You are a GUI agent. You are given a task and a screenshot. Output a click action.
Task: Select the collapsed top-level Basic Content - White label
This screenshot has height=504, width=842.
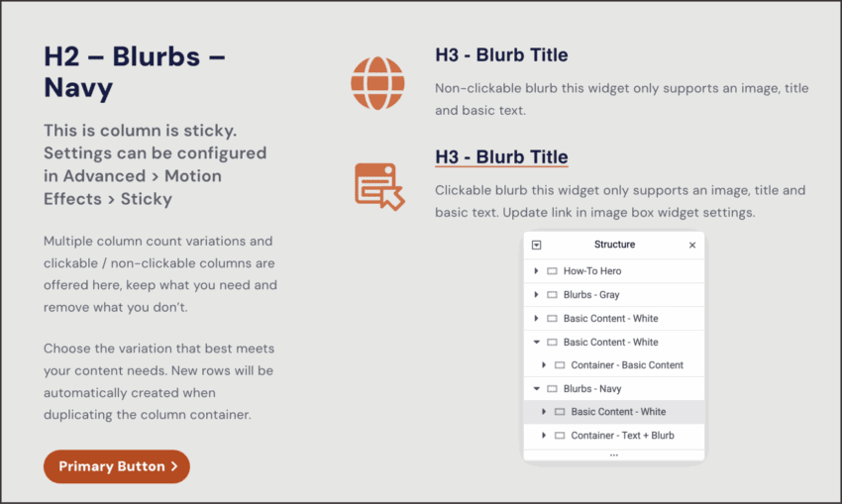click(x=610, y=319)
